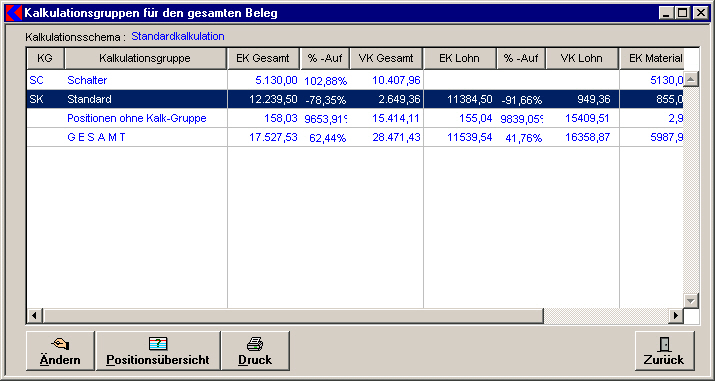Click the % -Auf header beside EK Lohn
Viewport: 715px width, 381px height.
tap(521, 58)
